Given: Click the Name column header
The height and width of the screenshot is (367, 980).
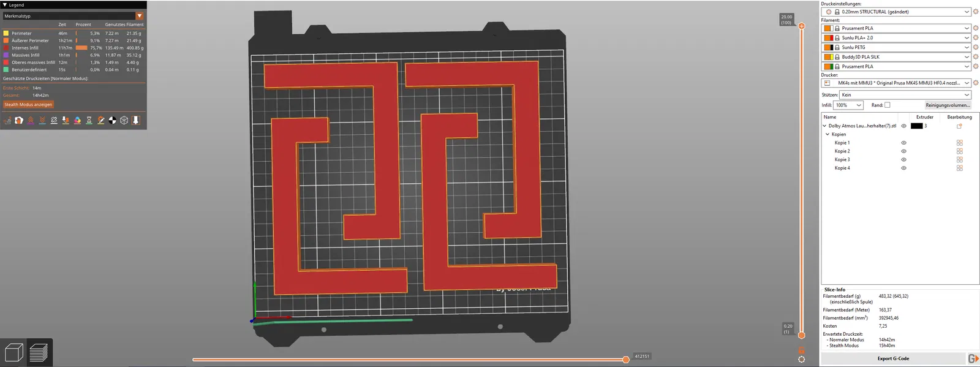Looking at the screenshot, I should coord(830,117).
